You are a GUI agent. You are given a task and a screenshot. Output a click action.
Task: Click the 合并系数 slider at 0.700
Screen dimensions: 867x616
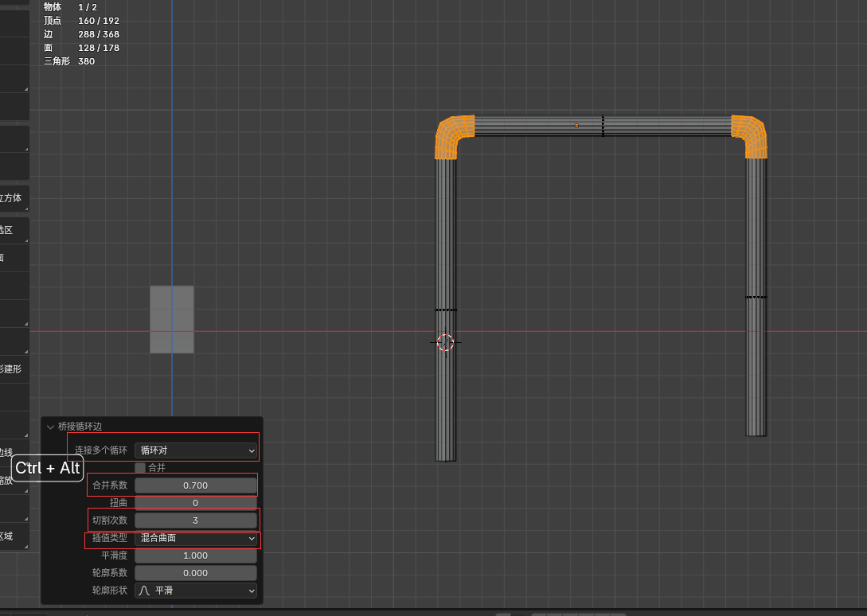pos(196,485)
